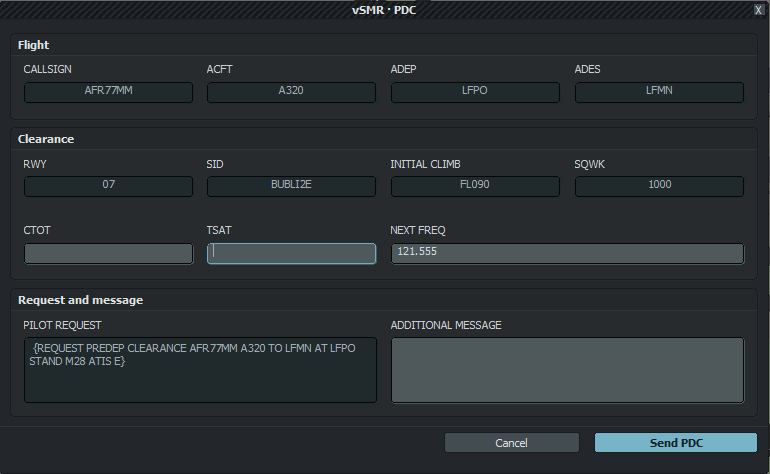This screenshot has width=770, height=474.
Task: Click the INITIAL CLIMB label
Action: [425, 164]
